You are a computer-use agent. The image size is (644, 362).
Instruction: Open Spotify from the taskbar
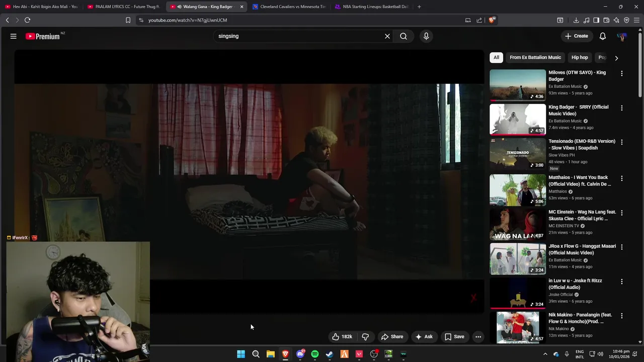[315, 354]
